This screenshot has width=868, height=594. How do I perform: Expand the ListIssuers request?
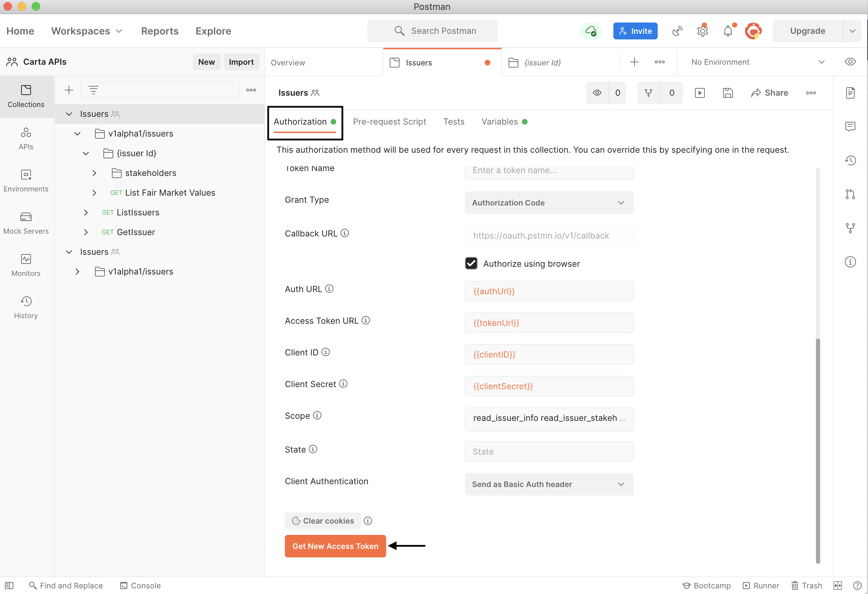(85, 213)
